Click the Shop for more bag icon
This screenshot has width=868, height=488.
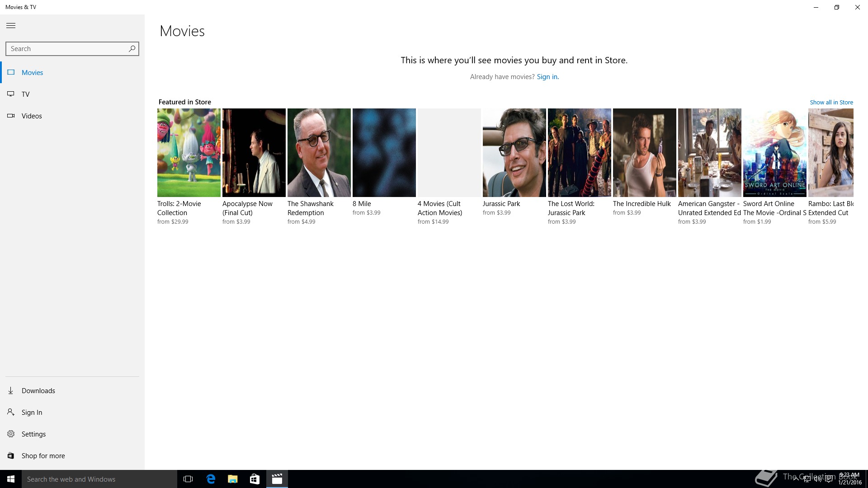pos(11,455)
